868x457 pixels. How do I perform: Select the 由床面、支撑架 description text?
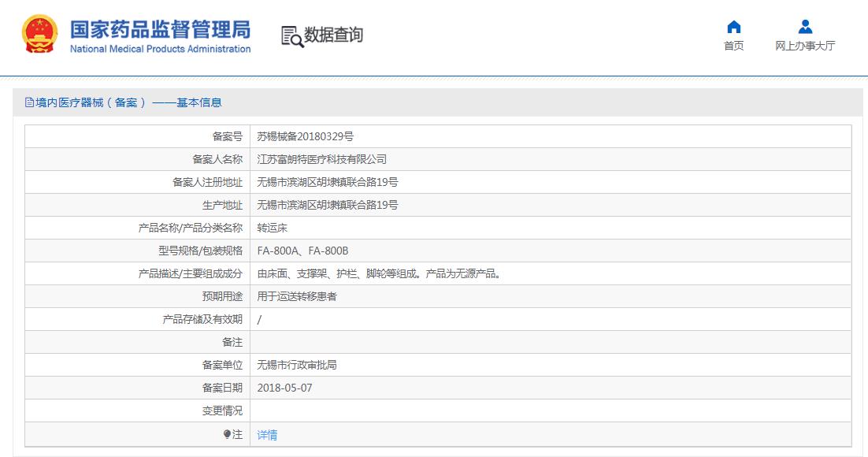coord(380,273)
